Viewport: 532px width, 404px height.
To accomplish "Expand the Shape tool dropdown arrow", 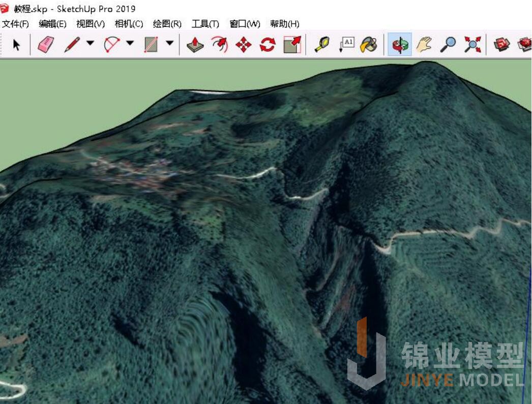I will [170, 43].
